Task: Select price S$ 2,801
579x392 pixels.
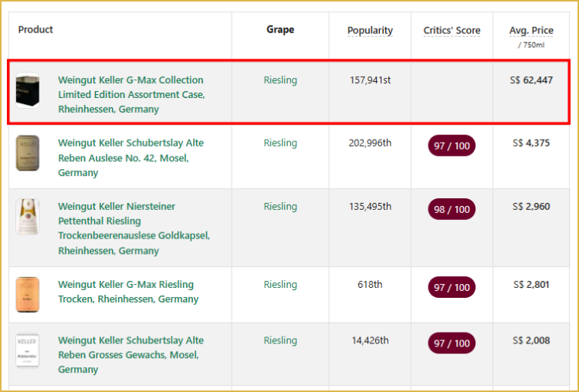Action: [x=531, y=285]
